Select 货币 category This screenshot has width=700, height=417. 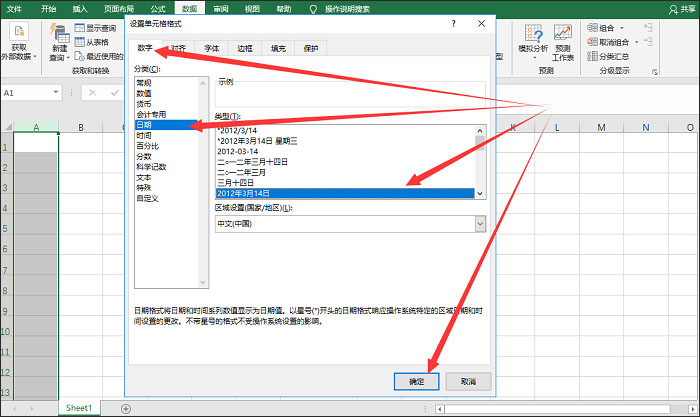(144, 104)
